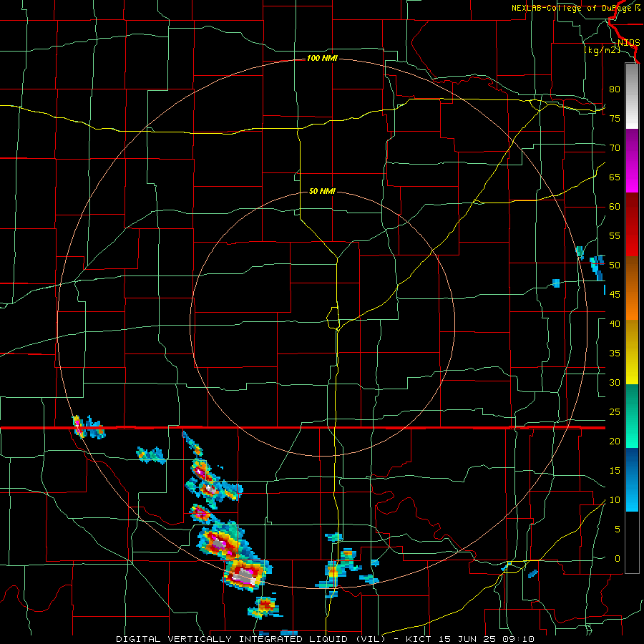Click the green 20-25 segment of the color scale
This screenshot has height=644, width=644.
tap(632, 416)
